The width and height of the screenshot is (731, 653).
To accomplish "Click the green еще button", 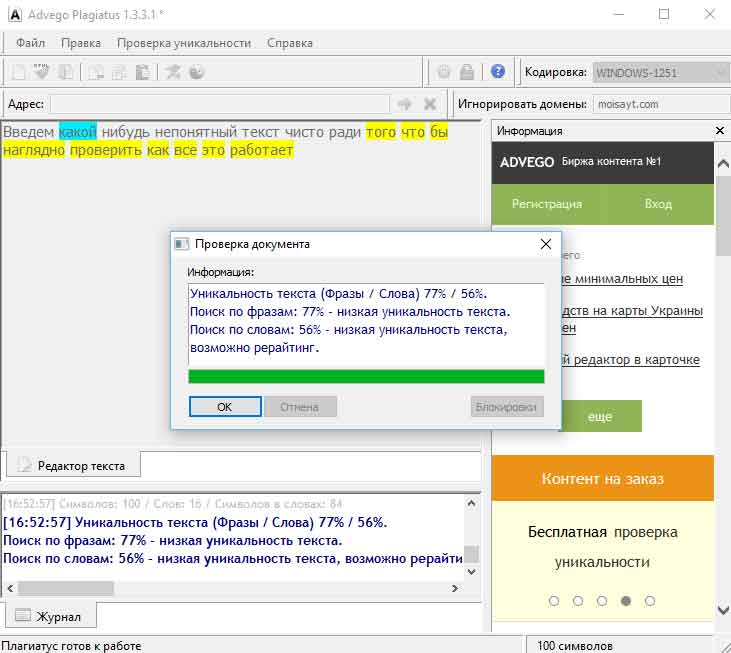I will click(600, 416).
